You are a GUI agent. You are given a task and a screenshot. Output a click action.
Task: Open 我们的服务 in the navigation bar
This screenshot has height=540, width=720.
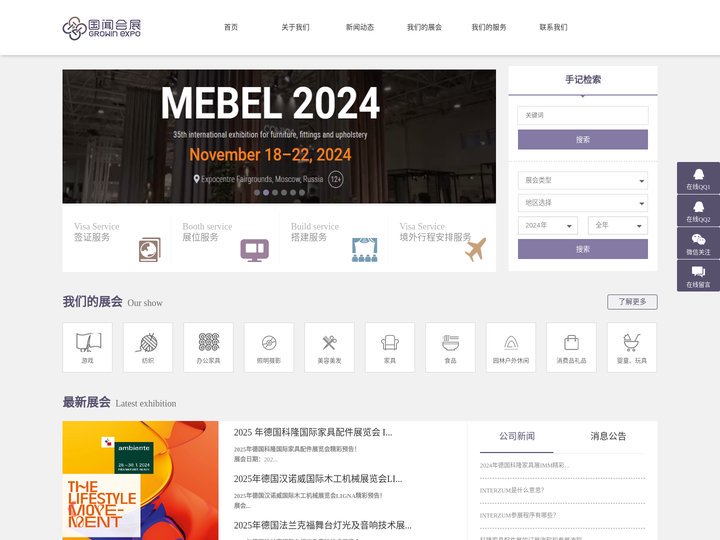[x=489, y=28]
